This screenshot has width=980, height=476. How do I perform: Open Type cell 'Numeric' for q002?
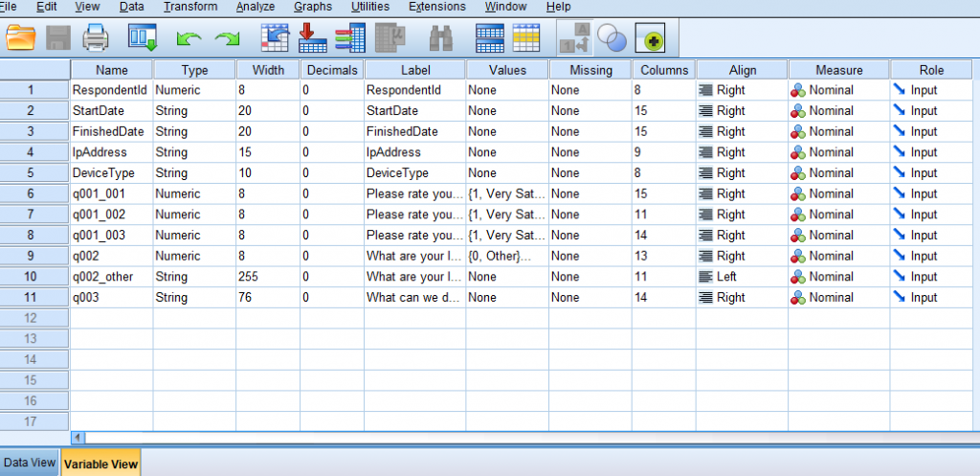tap(194, 256)
